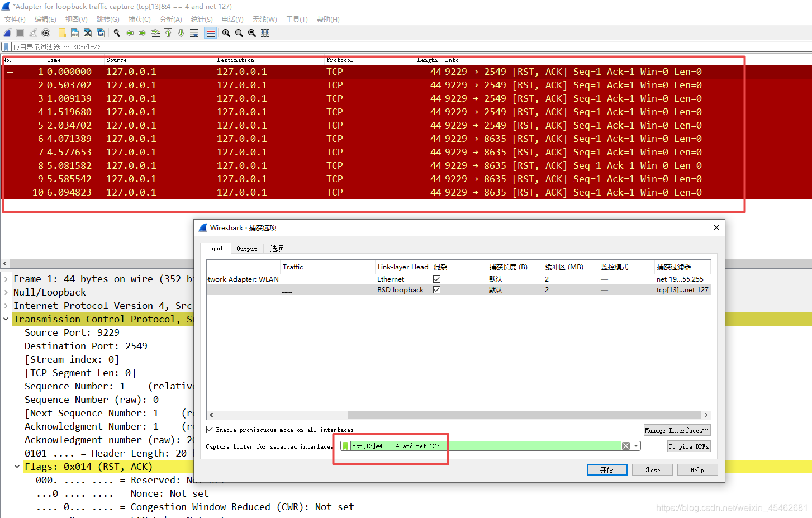This screenshot has height=518, width=812.
Task: Collapse the Flags 0x014 node
Action: pos(17,467)
